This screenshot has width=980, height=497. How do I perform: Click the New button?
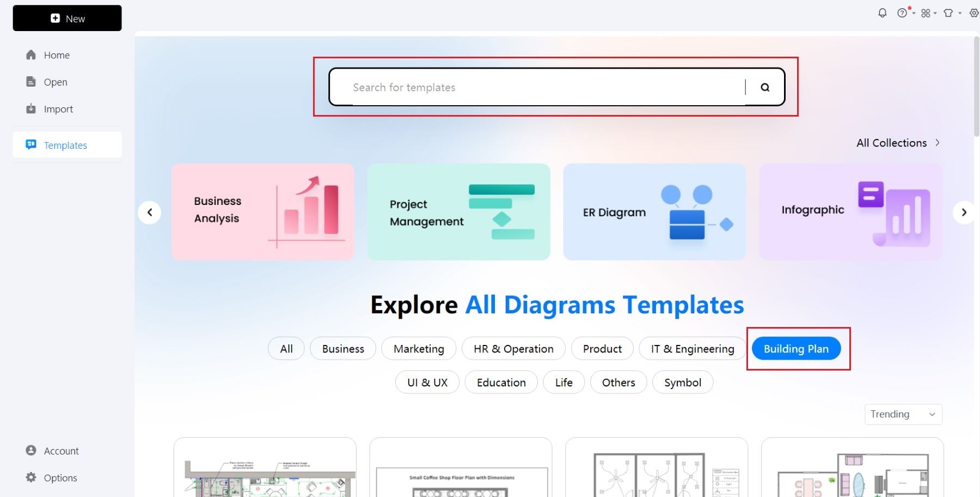point(67,18)
